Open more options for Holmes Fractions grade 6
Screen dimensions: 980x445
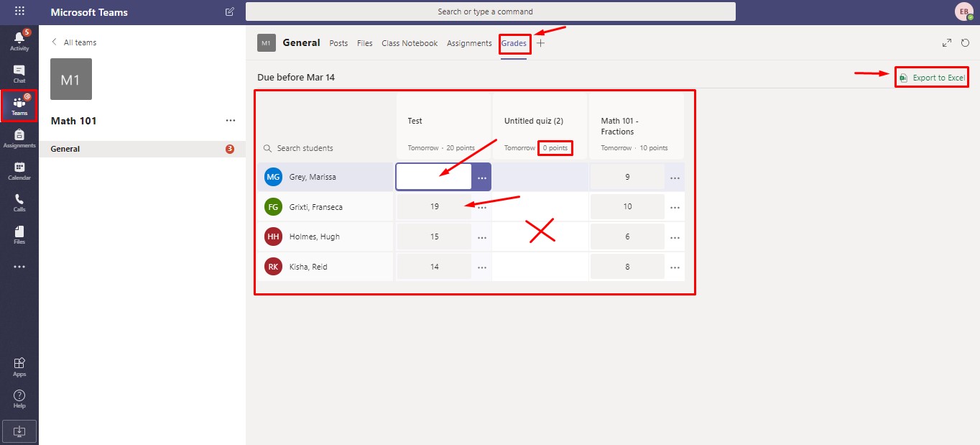click(x=675, y=238)
